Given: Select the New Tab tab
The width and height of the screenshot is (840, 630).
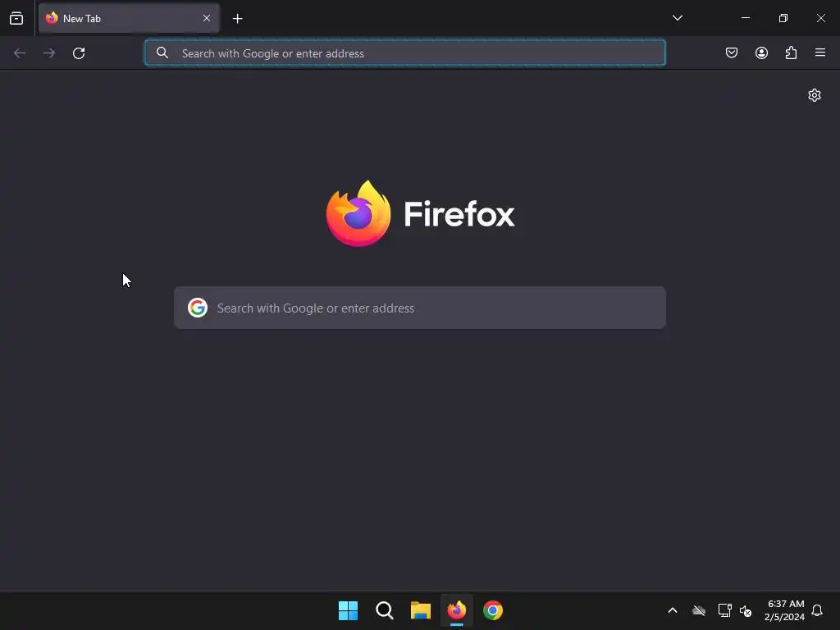Looking at the screenshot, I should pos(129,18).
